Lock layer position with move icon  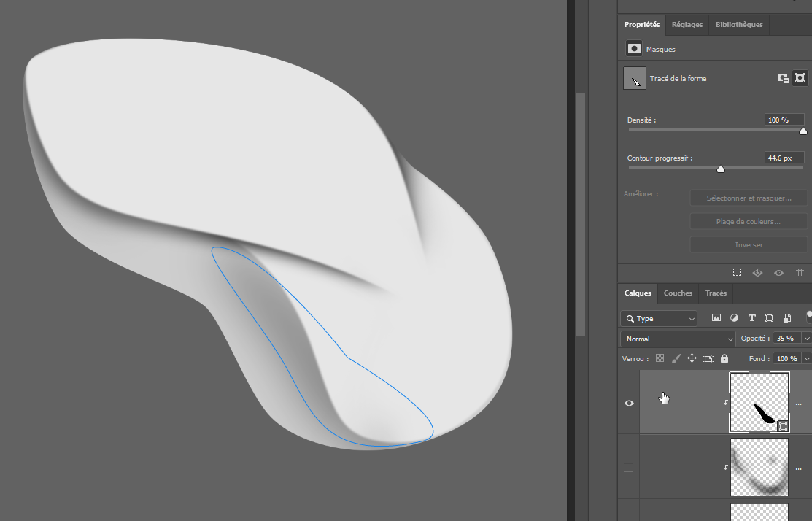pos(692,358)
